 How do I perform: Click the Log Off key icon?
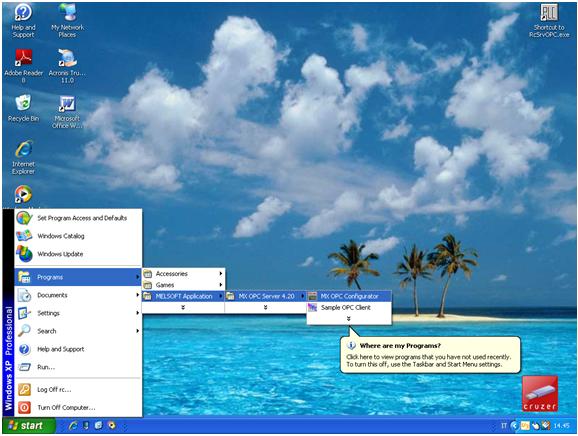click(24, 390)
